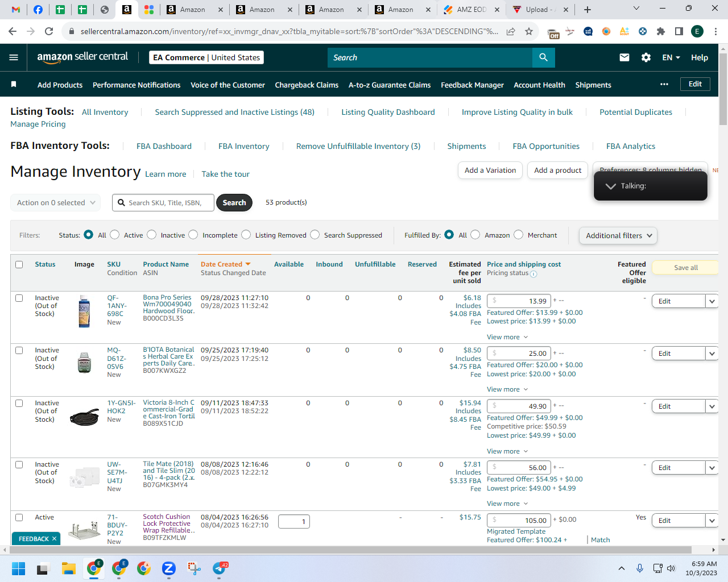This screenshot has height=582, width=728.
Task: Expand View more for the Tile Mate price
Action: [x=507, y=504]
